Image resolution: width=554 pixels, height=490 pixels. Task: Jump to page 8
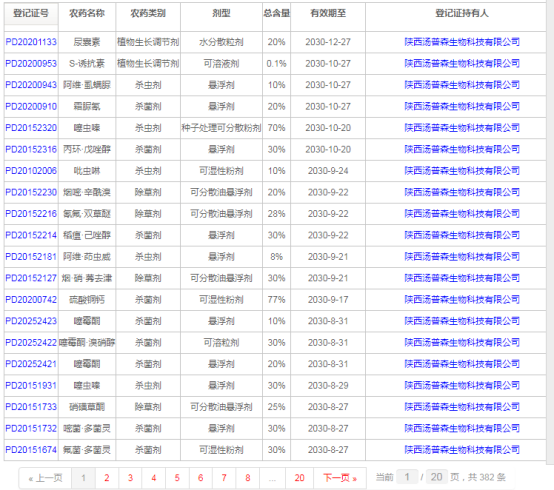click(248, 478)
